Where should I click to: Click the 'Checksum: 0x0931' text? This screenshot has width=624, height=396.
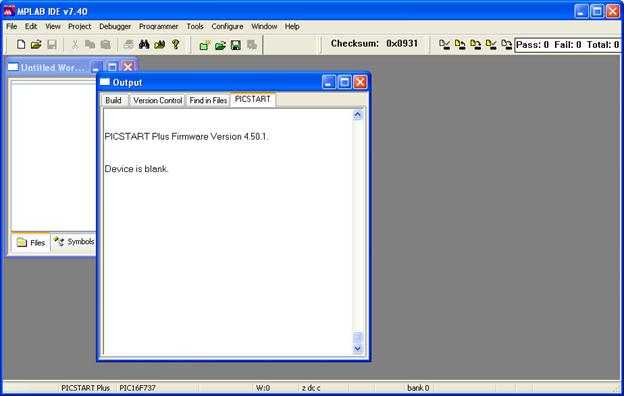click(x=374, y=43)
